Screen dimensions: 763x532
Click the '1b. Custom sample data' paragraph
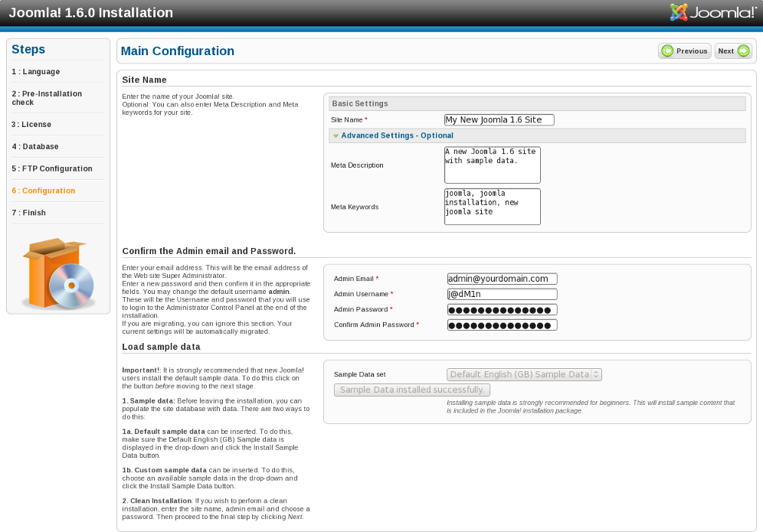pyautogui.click(x=210, y=478)
